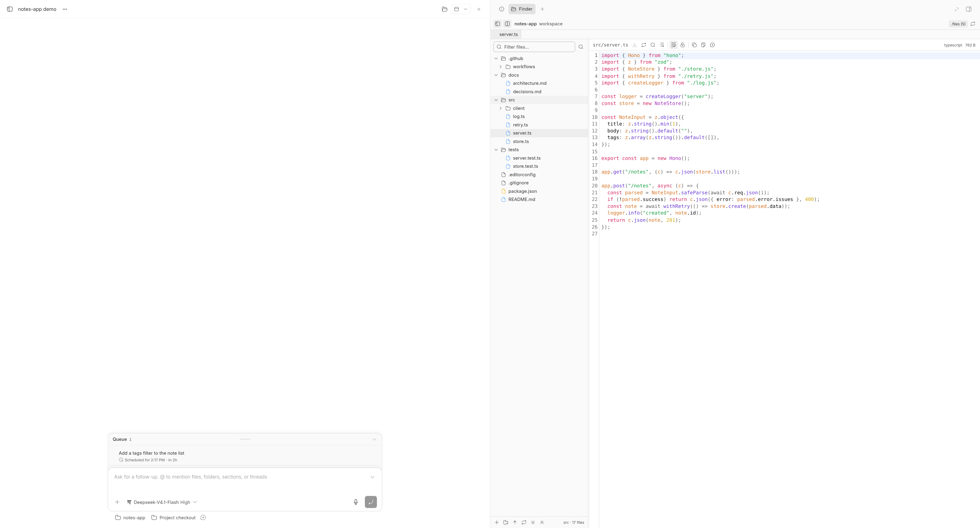Collapse the tests folder
Screen dimensions: 980x528
point(496,150)
